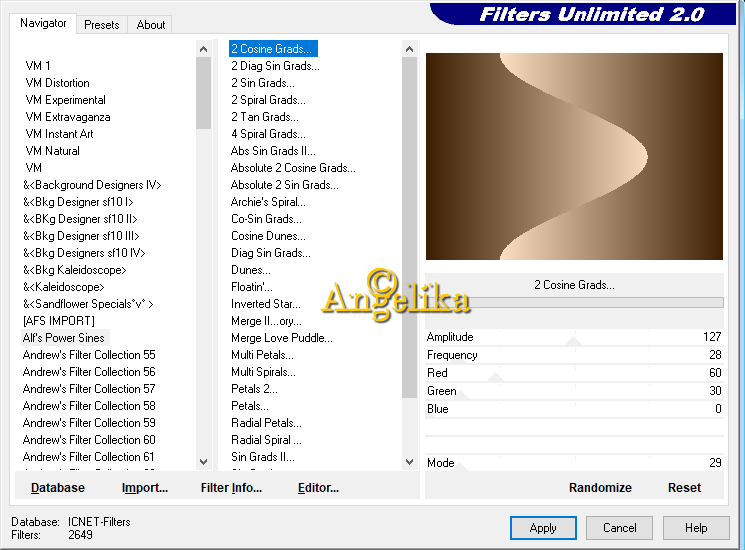Reset the filter parameters
This screenshot has width=745, height=550.
[684, 488]
